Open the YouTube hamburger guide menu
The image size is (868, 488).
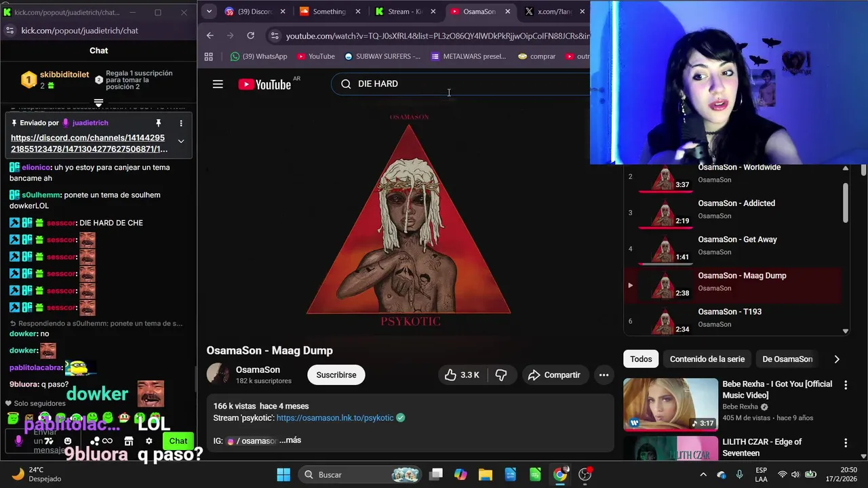(x=218, y=84)
